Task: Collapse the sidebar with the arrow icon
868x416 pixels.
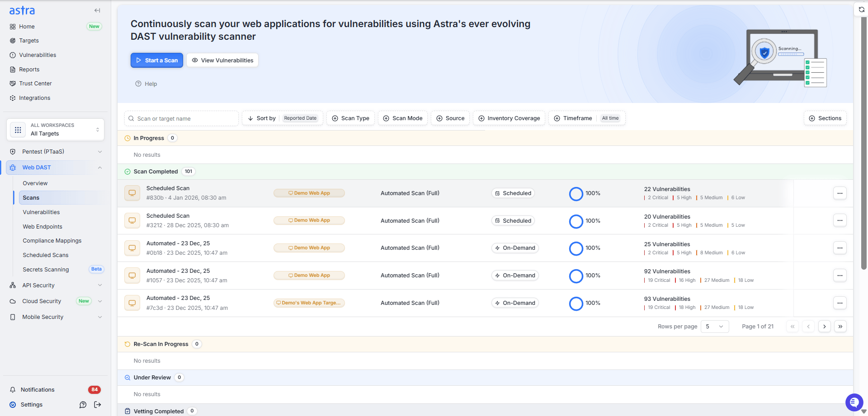Action: coord(97,10)
